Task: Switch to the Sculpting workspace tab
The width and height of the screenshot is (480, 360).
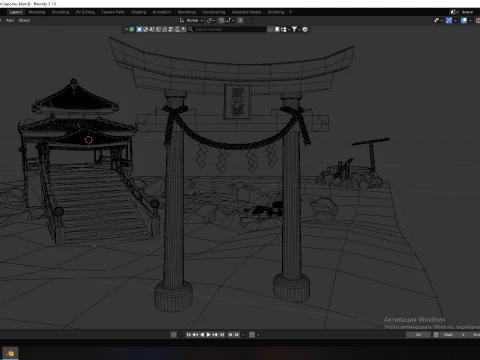Action: (x=60, y=12)
